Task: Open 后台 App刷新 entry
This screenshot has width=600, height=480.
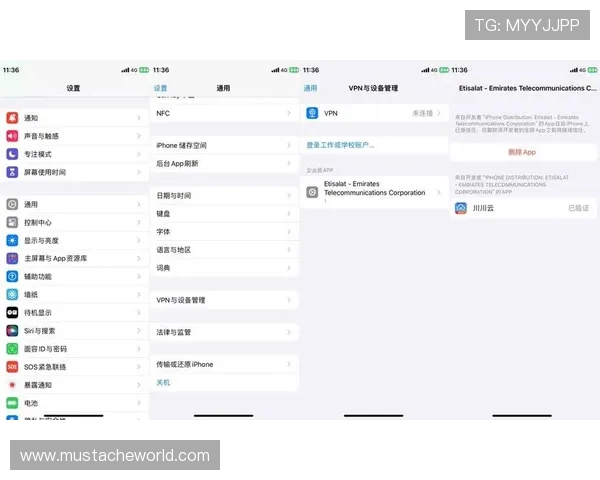Action: (224, 163)
